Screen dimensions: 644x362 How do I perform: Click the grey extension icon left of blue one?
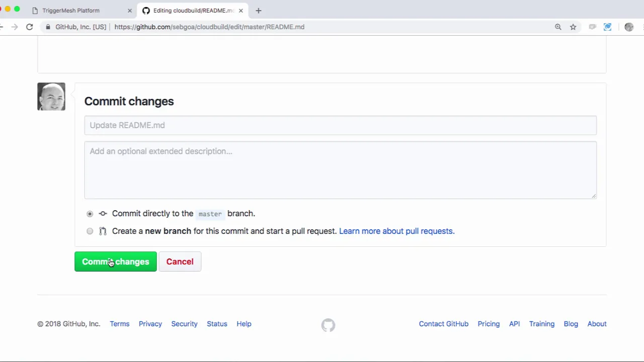click(x=592, y=27)
